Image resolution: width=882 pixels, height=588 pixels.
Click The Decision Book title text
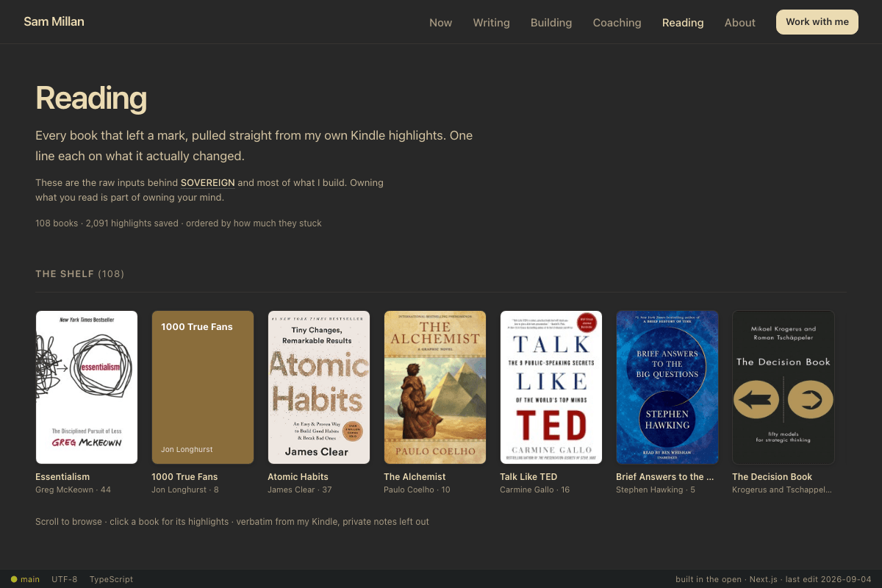772,477
